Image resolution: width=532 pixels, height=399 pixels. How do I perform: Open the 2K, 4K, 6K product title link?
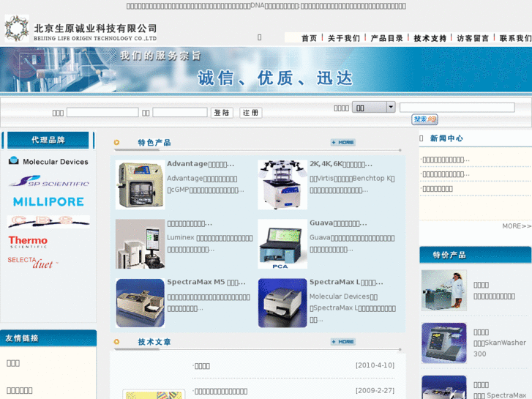tap(341, 164)
